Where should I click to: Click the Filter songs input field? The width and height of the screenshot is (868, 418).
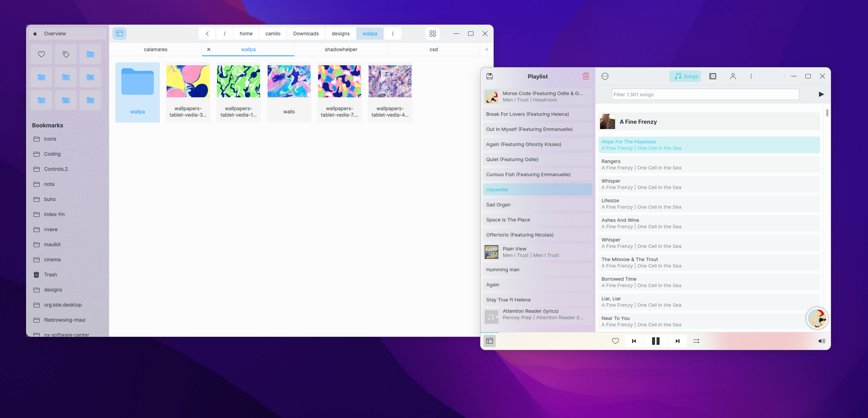[705, 94]
